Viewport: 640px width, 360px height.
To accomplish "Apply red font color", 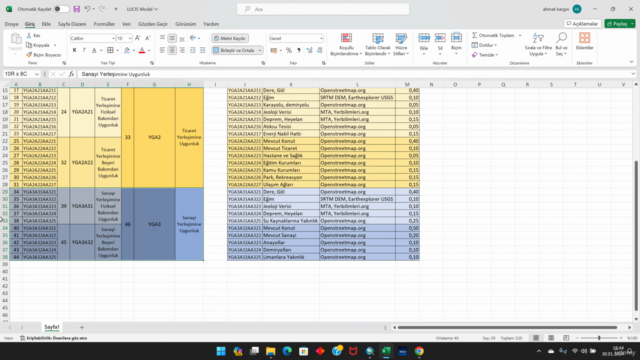I will coord(142,50).
